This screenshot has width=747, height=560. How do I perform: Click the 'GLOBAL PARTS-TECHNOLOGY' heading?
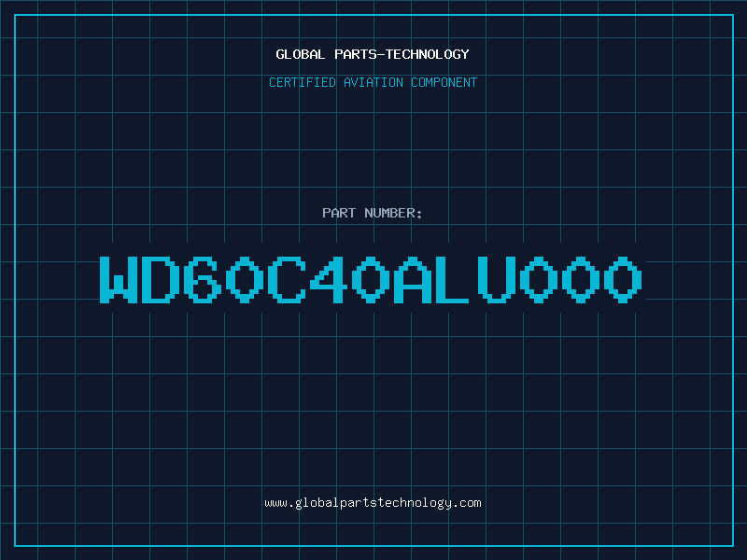point(373,54)
